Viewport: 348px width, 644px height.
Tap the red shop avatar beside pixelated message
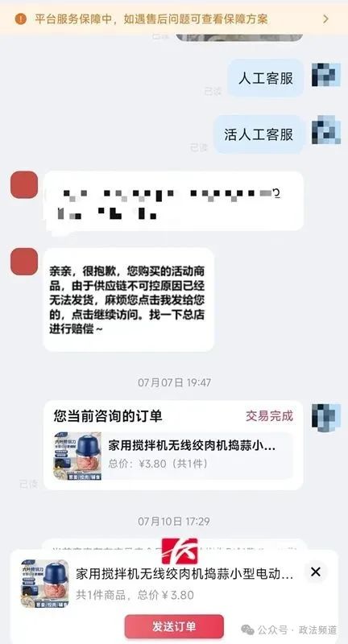(24, 185)
